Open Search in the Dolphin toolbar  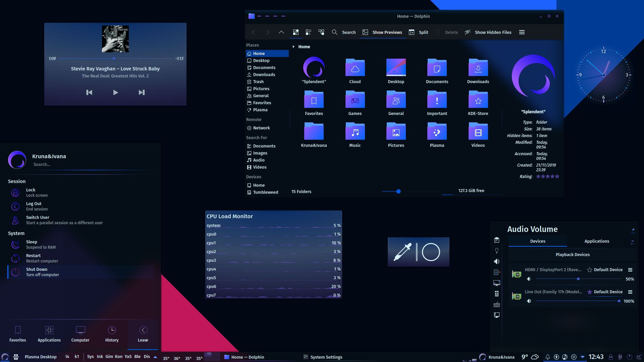pyautogui.click(x=344, y=32)
